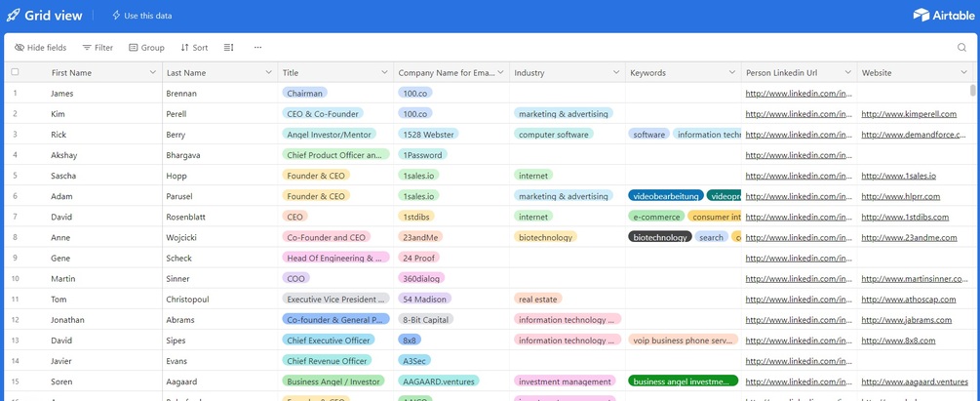Expand Title column dropdown
This screenshot has height=401, width=980.
pos(384,72)
